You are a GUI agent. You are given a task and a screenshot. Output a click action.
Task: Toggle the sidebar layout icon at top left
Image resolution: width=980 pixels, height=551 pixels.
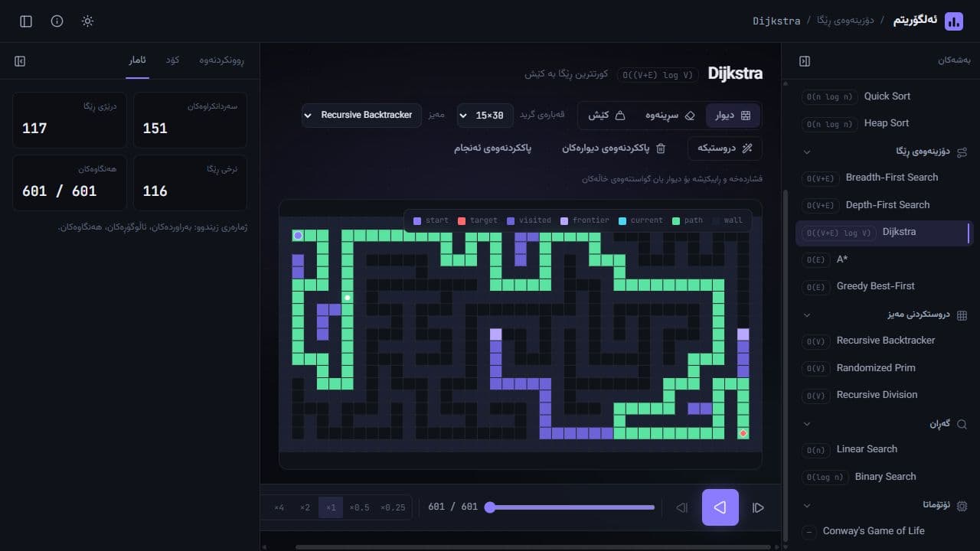tap(26, 21)
